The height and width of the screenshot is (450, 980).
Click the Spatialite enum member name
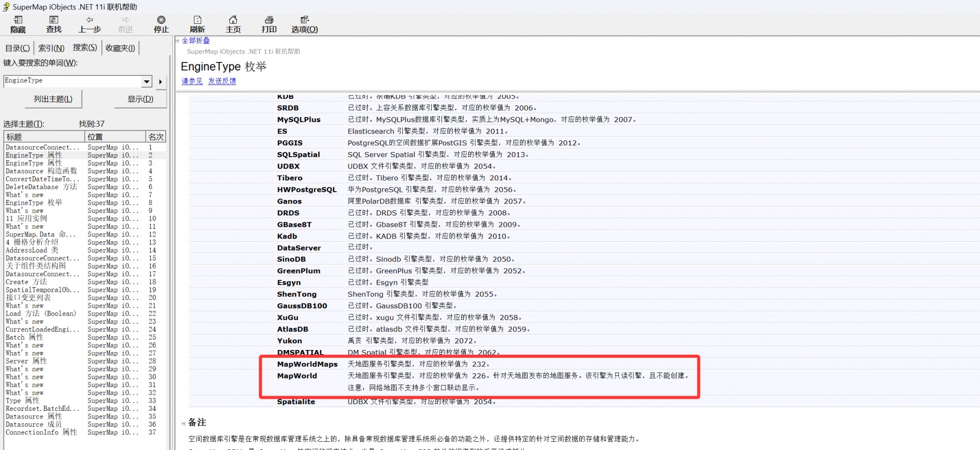(296, 402)
